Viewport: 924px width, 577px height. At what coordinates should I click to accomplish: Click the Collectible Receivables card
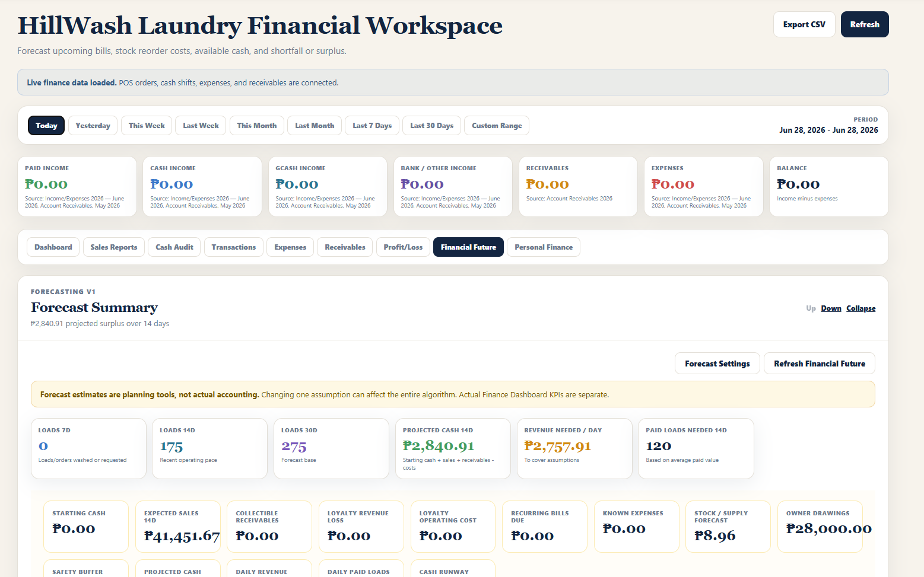pos(269,527)
